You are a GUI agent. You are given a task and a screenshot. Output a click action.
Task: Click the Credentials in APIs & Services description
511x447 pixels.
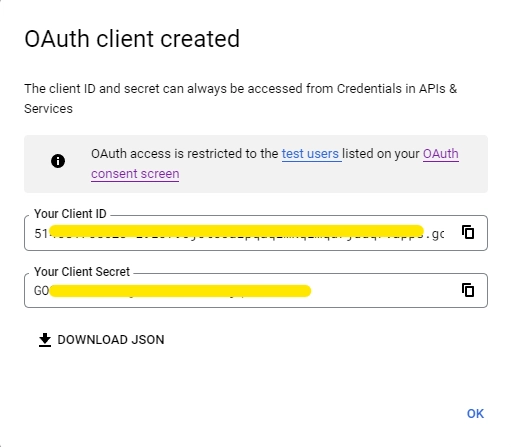(240, 99)
